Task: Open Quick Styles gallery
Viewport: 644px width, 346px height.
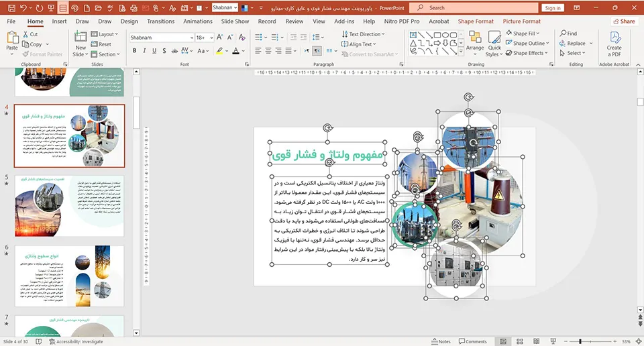Action: tap(494, 44)
